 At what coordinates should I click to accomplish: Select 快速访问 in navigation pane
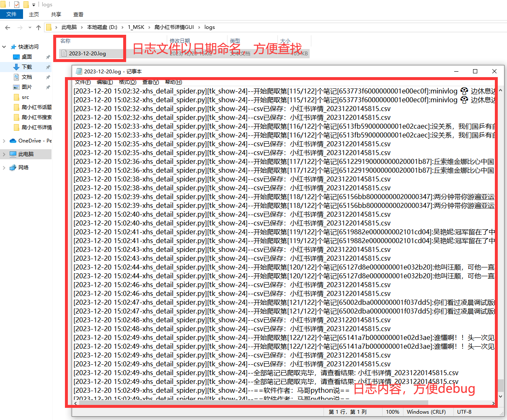[28, 47]
